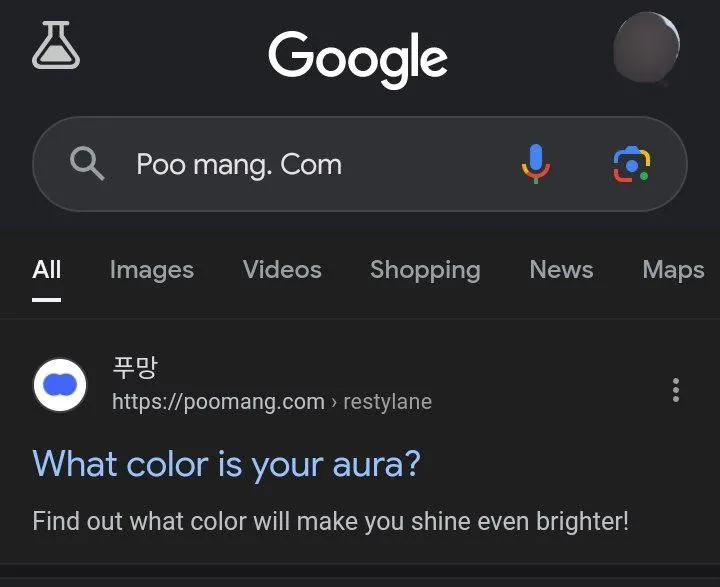720x587 pixels.
Task: Open three-dot menu for poomang result
Action: 676,390
